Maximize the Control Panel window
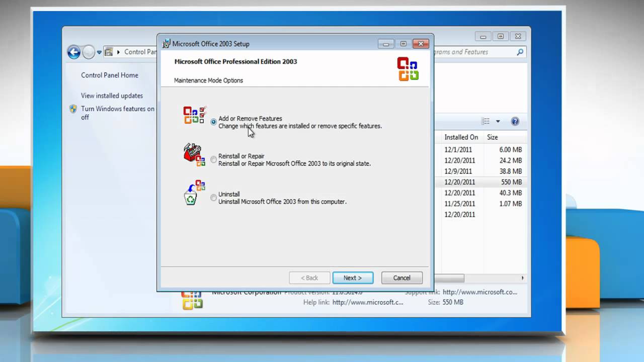The width and height of the screenshot is (644, 362). (x=501, y=36)
